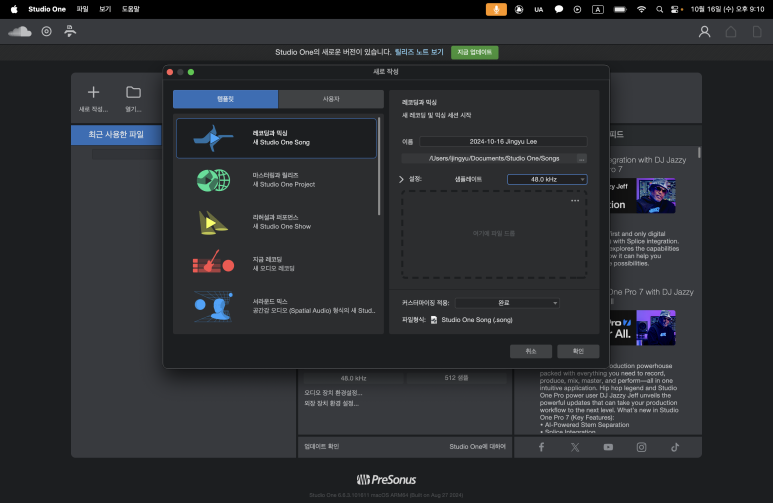Viewport: 773px width, 503px height.
Task: Select Recording and Mixing Studio One Song template
Action: pos(276,138)
